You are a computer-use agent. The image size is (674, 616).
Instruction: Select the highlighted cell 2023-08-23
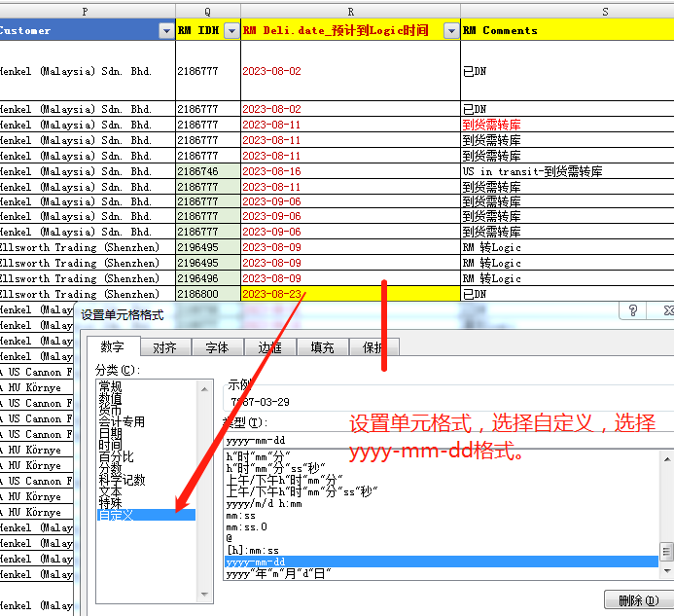(350, 293)
